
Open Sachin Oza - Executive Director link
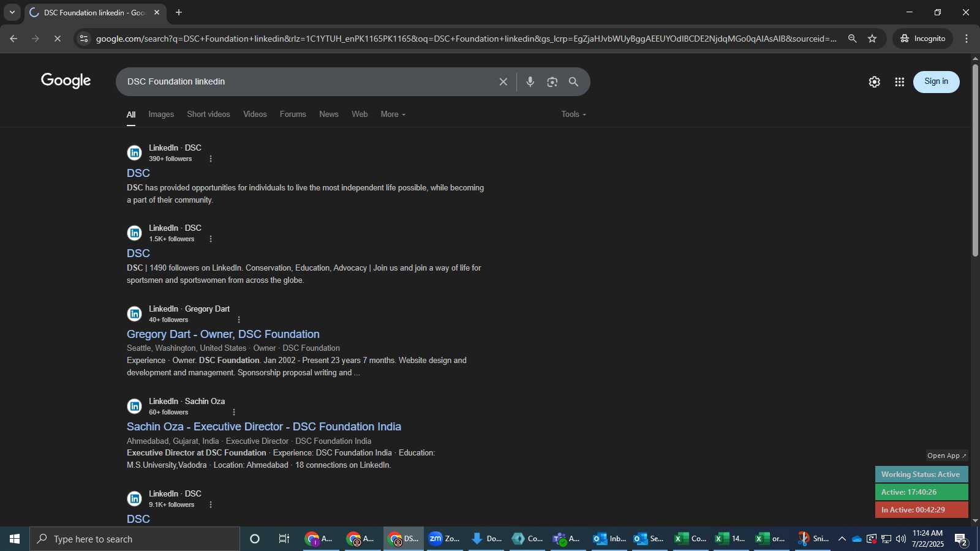[264, 427]
